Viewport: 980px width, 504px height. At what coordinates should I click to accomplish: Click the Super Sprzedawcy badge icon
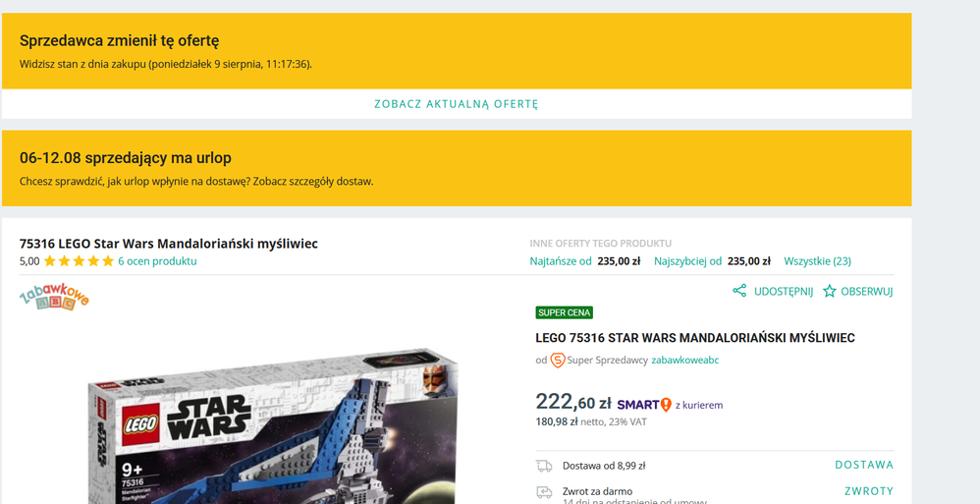pyautogui.click(x=558, y=361)
